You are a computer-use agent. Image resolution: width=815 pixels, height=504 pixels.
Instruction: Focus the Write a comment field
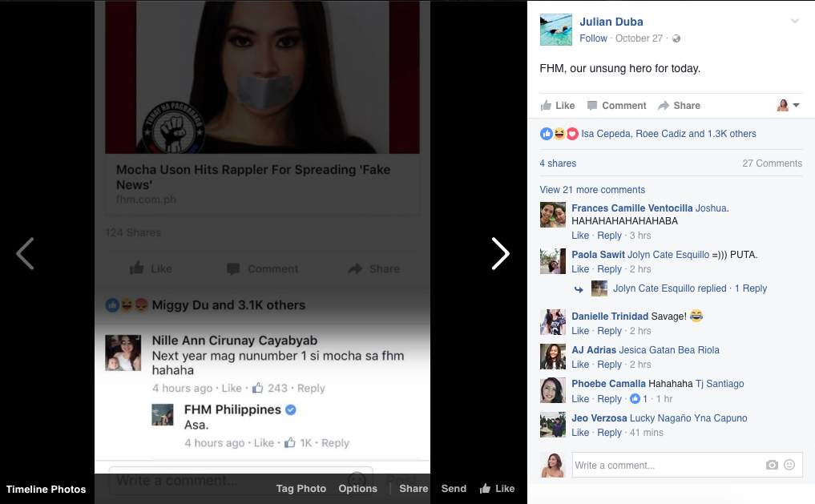pos(688,465)
